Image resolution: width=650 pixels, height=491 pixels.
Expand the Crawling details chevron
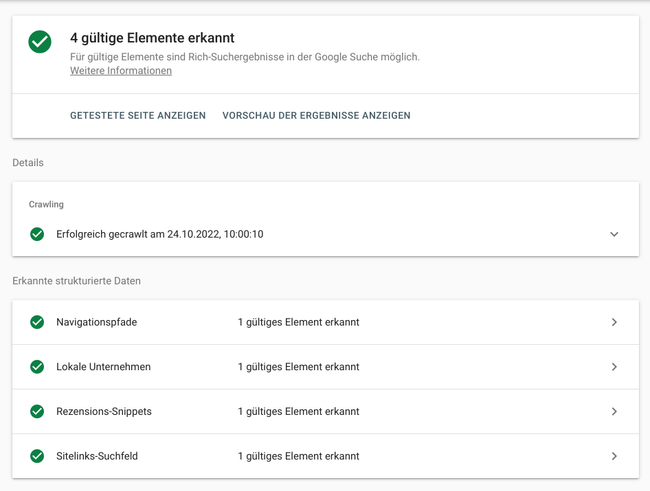pyautogui.click(x=614, y=234)
